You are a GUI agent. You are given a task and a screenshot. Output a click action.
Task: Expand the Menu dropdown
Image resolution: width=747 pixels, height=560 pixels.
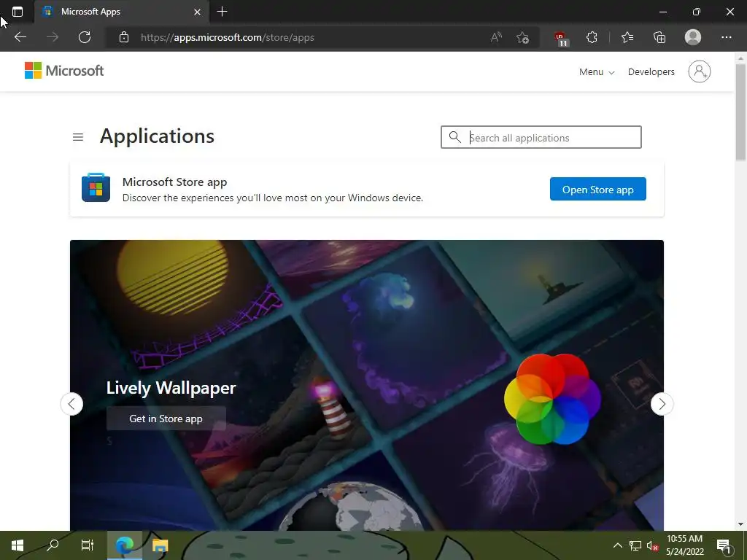click(597, 72)
